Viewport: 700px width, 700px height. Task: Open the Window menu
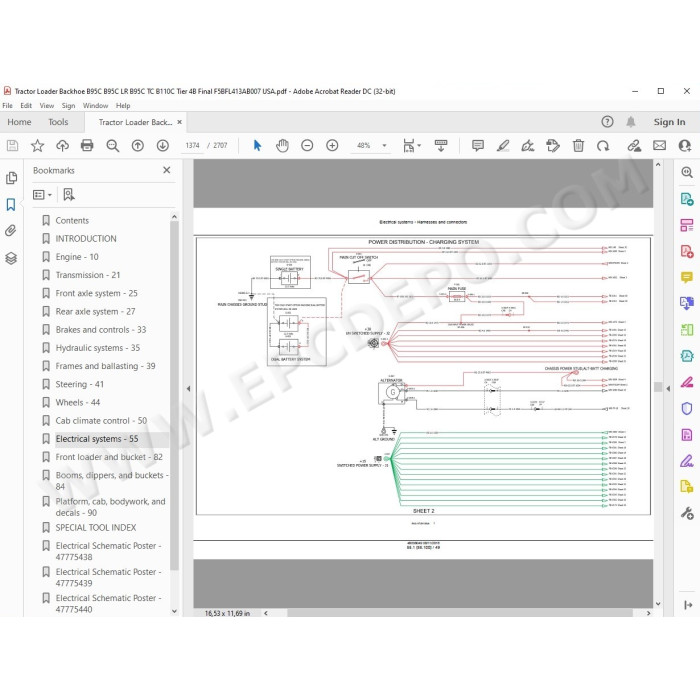coord(96,106)
